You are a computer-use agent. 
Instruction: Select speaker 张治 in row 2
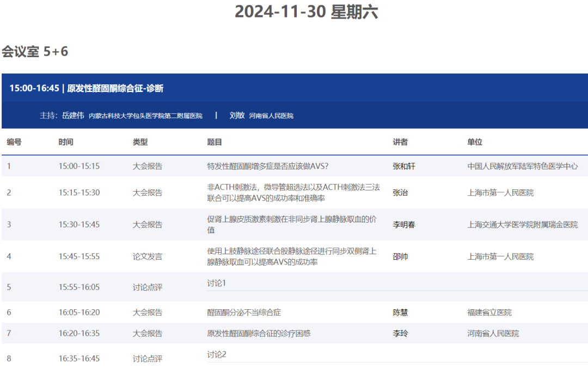click(x=400, y=193)
